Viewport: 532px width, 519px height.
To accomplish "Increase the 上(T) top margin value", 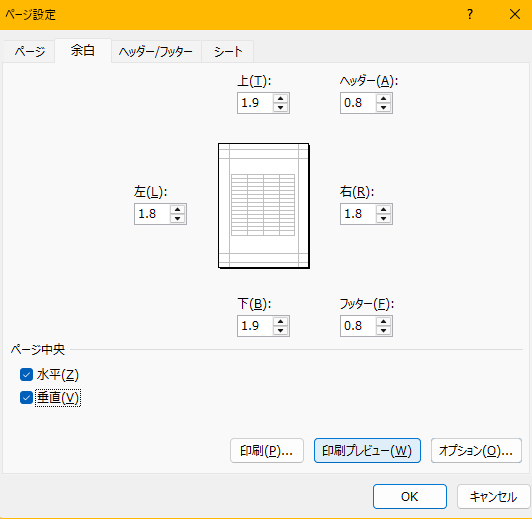I will coord(281,99).
